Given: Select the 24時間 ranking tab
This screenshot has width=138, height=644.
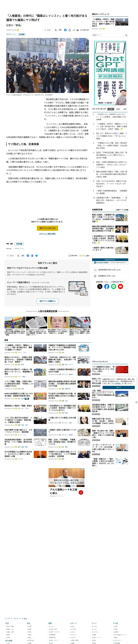Looking at the screenshot, I should point(118,109).
